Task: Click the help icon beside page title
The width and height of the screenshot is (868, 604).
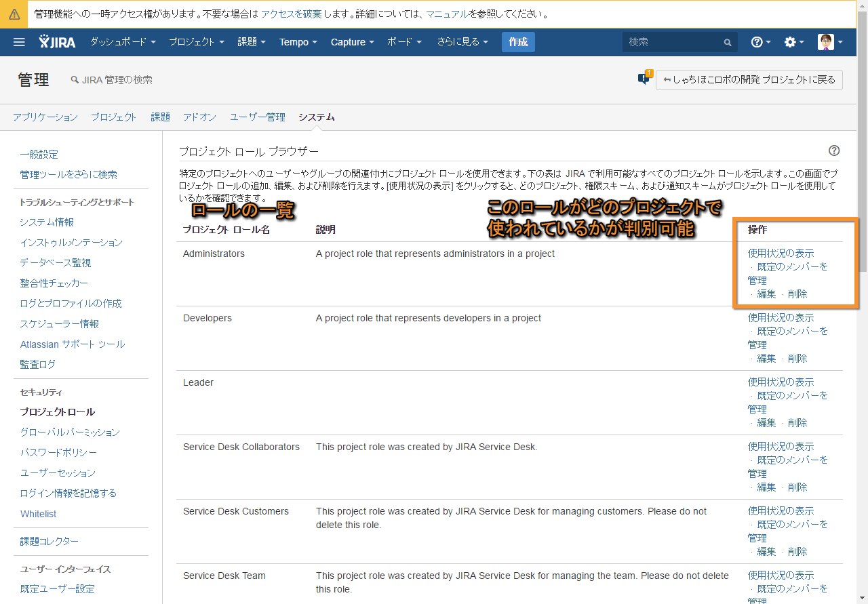Action: pos(834,150)
